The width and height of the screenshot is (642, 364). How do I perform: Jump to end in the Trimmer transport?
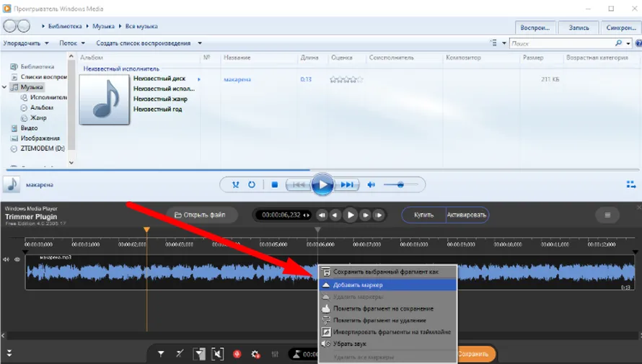click(379, 215)
